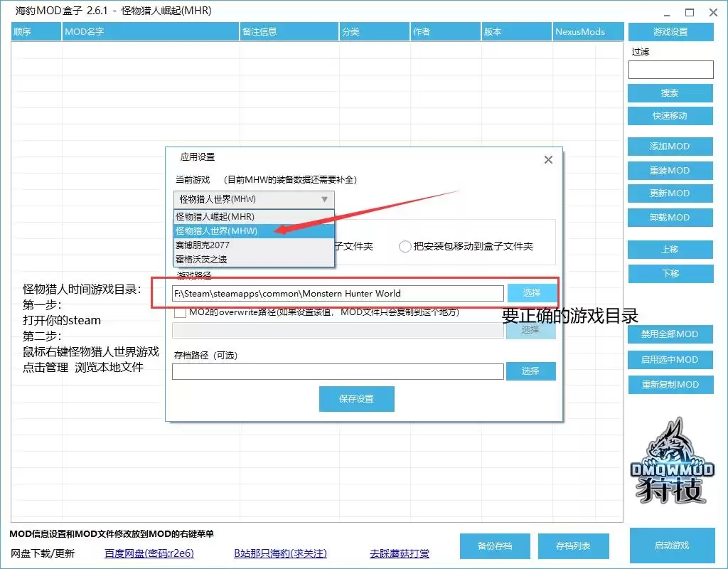Select 把安装包移动到盒子文件夹 radio button

tap(405, 246)
